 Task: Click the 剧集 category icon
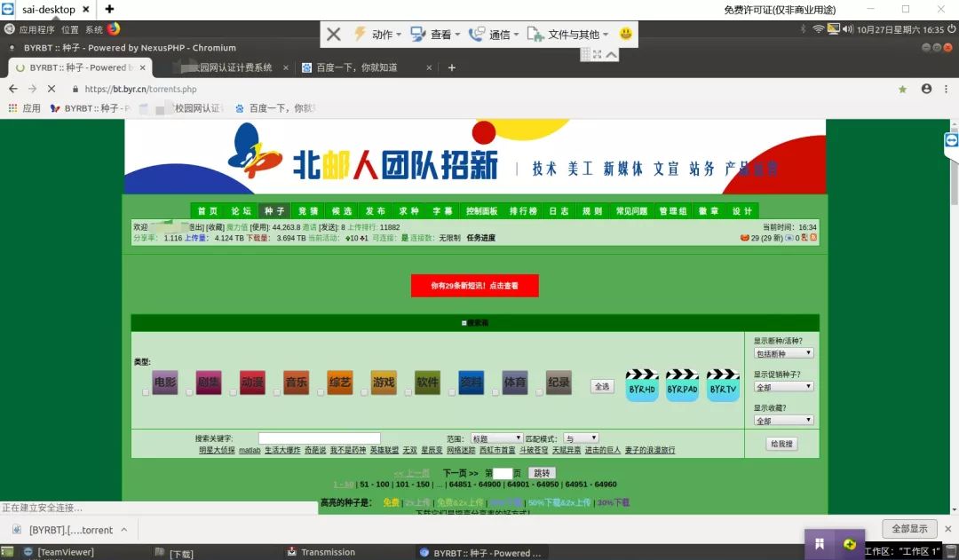(209, 383)
